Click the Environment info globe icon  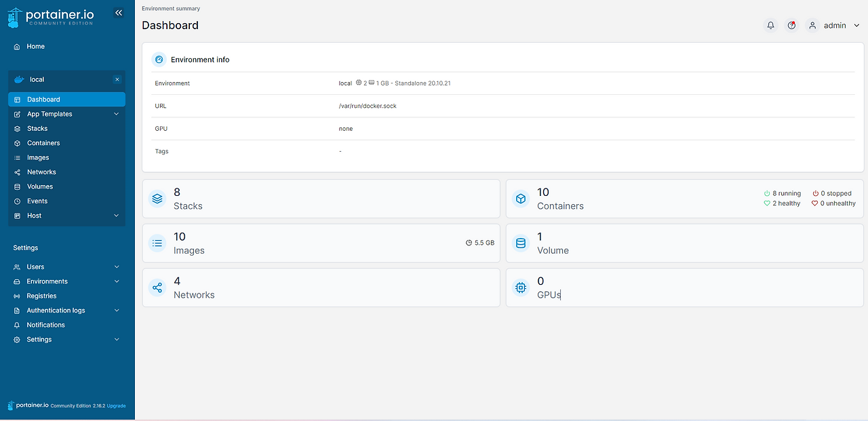(159, 60)
